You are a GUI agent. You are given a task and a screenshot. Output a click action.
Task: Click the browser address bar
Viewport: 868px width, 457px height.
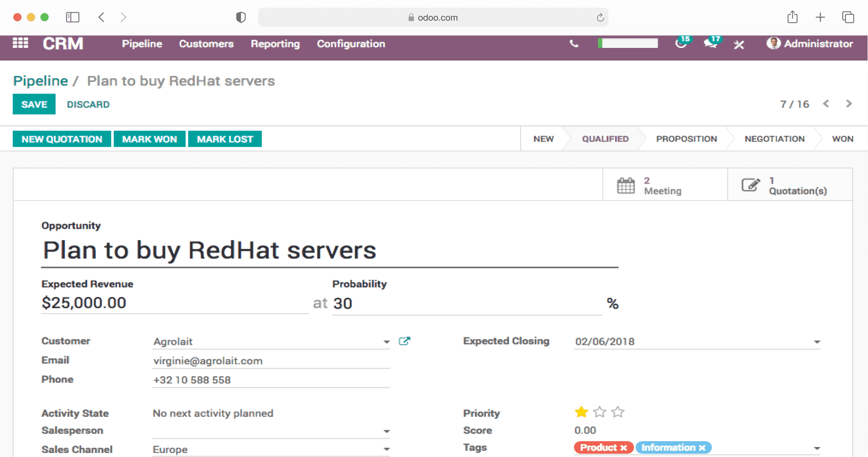pyautogui.click(x=433, y=17)
